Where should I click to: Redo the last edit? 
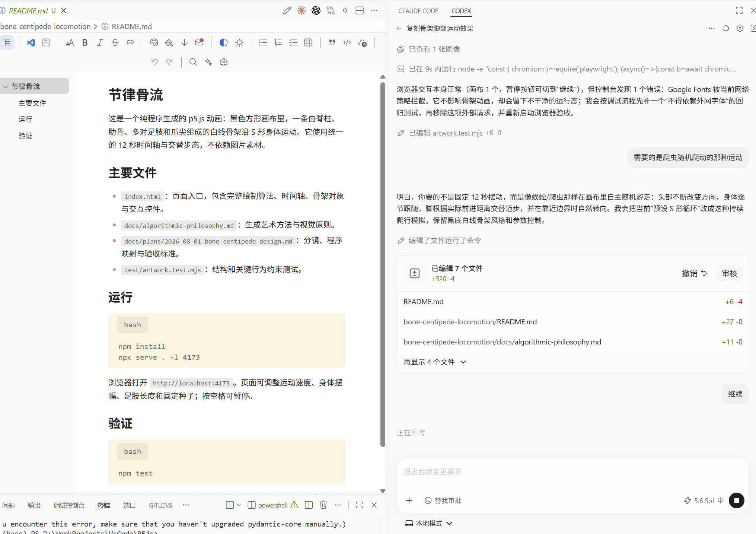[x=170, y=62]
